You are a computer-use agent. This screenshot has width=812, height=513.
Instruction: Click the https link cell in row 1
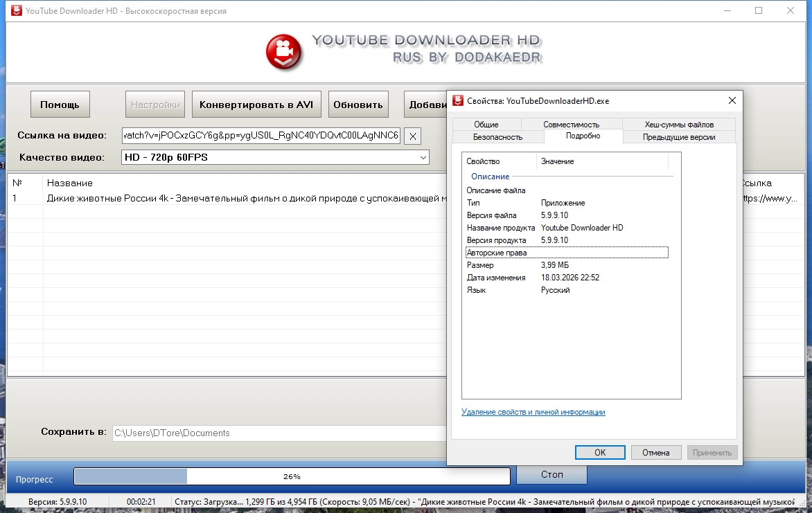coord(770,198)
